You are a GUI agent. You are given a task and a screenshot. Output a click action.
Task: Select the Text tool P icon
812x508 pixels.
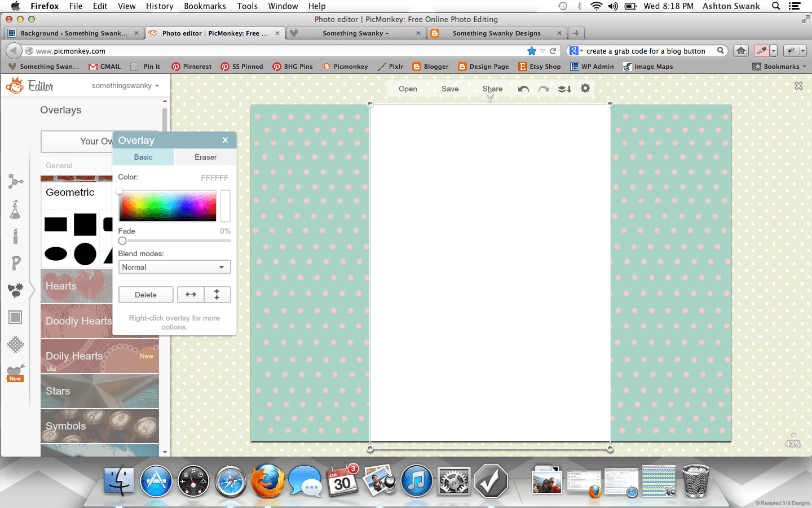pyautogui.click(x=15, y=262)
